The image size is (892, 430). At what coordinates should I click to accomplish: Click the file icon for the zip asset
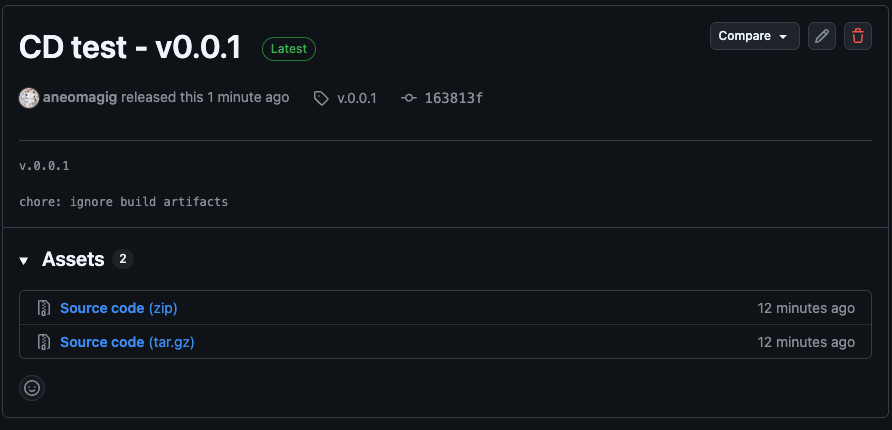pyautogui.click(x=44, y=308)
